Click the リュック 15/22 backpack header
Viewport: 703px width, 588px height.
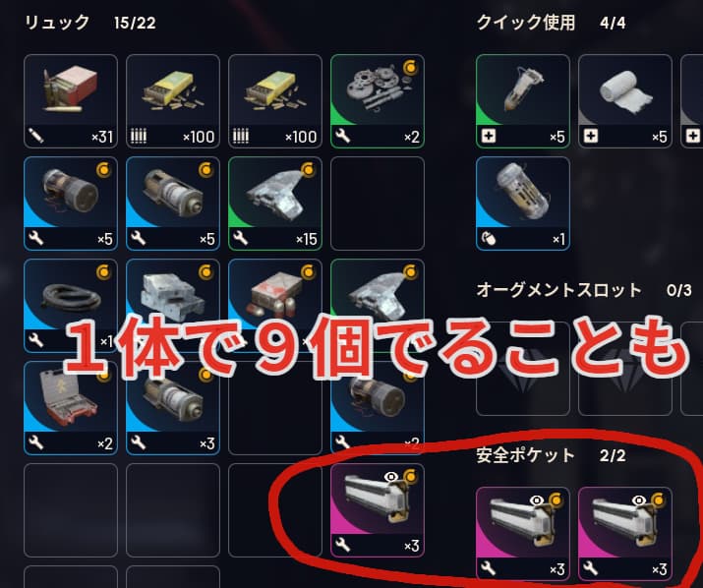pyautogui.click(x=90, y=23)
